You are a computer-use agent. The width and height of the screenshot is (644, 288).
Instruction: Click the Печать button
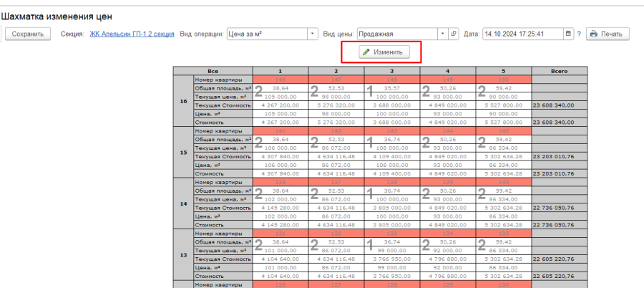608,34
